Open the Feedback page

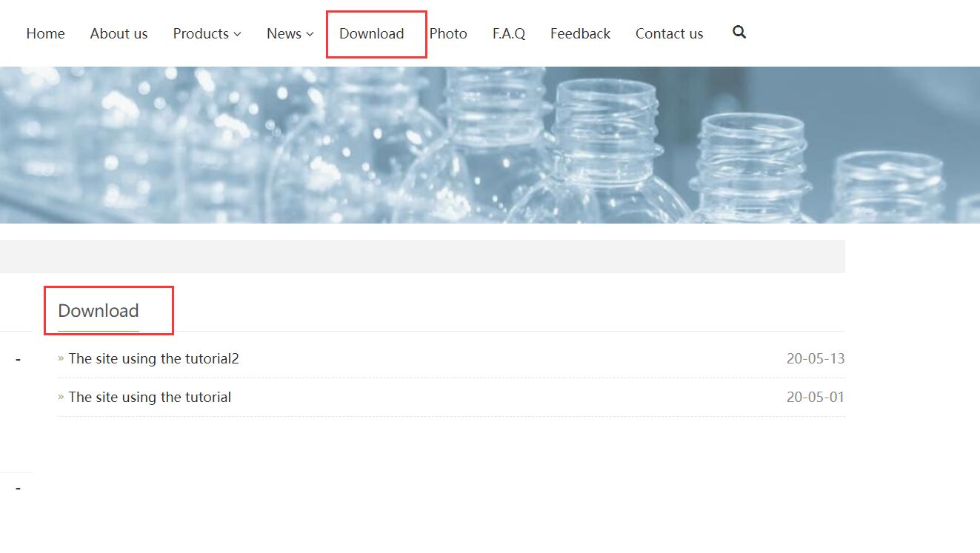(580, 33)
